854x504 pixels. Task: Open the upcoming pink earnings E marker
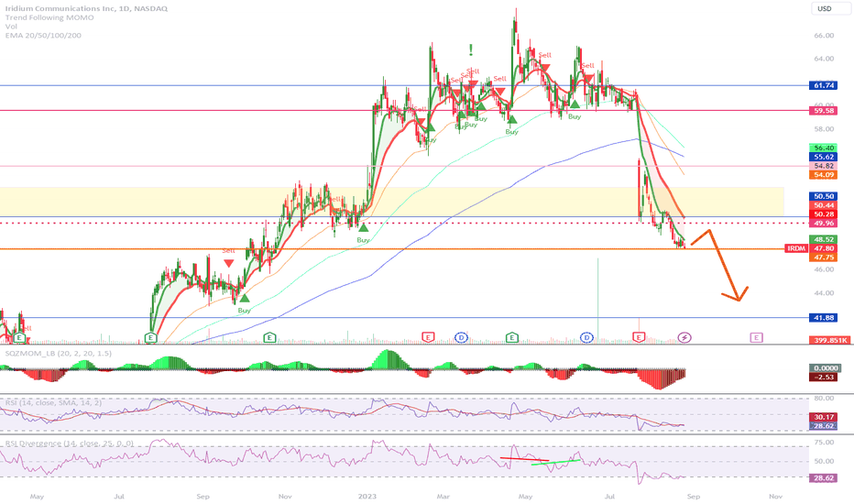756,338
